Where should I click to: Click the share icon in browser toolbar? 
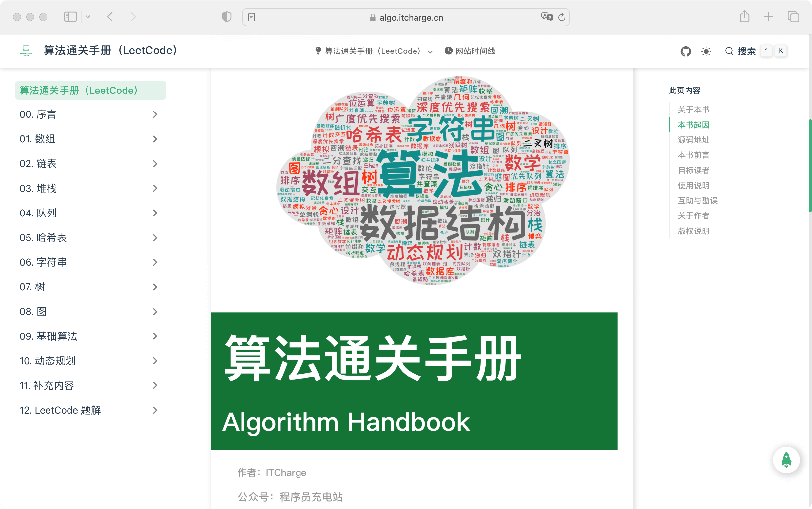[x=744, y=16]
